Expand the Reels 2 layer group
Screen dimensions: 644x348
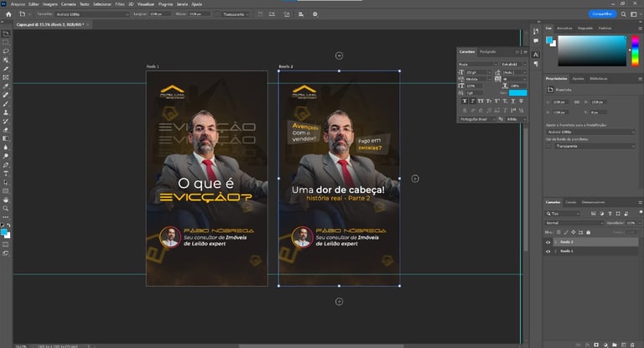click(555, 242)
